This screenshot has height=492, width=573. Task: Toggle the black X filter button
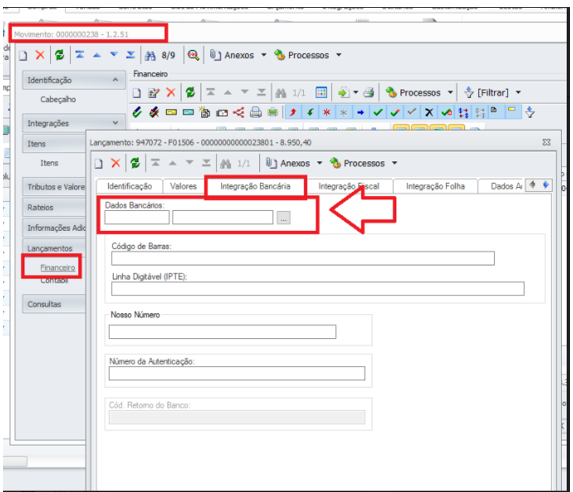(429, 112)
